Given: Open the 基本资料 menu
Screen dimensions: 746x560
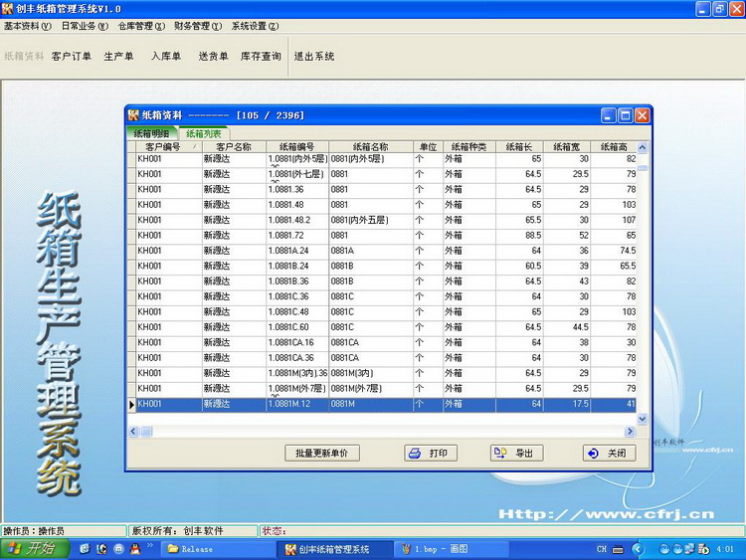Looking at the screenshot, I should click(x=29, y=26).
